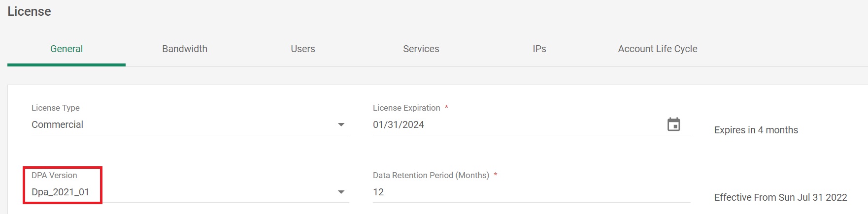This screenshot has width=868, height=214.
Task: Open the License Expiration calendar picker
Action: (x=673, y=124)
